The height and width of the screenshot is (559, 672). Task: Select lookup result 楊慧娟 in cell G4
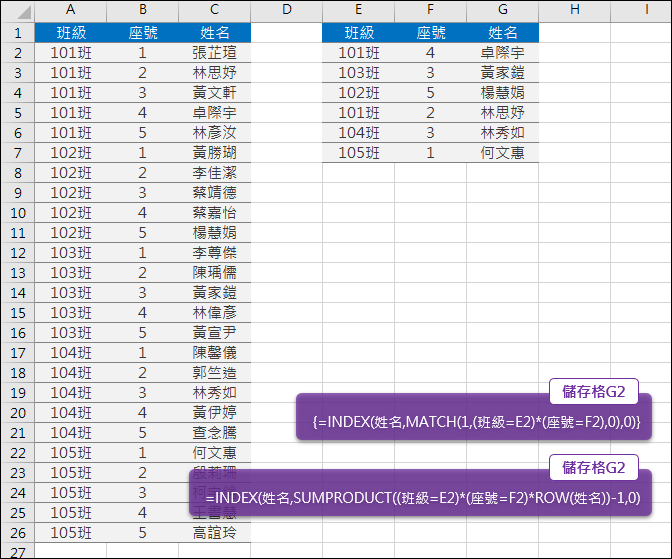point(503,93)
